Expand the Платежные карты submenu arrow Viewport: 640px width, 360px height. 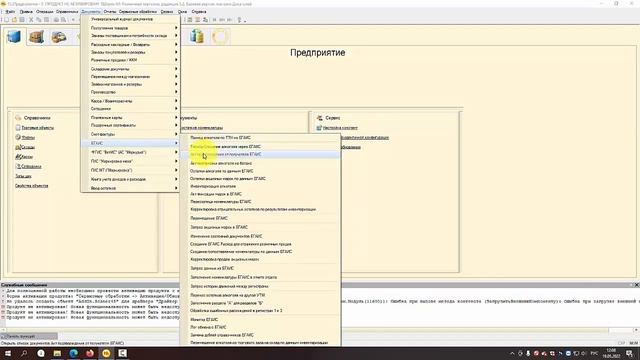[x=176, y=118]
